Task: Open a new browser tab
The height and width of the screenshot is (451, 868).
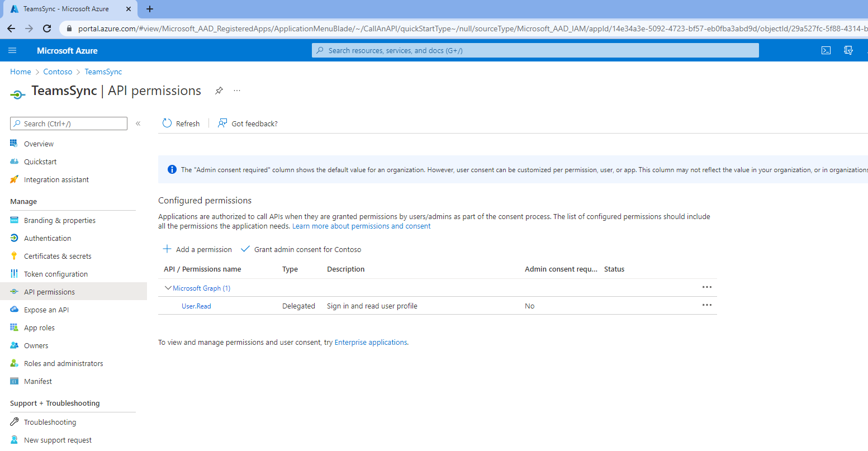Action: (149, 9)
